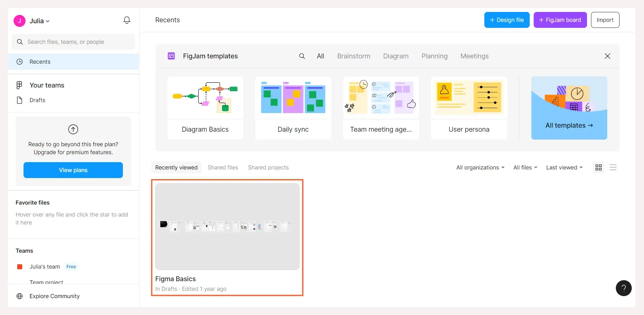The width and height of the screenshot is (644, 315).
Task: Click the Import button
Action: pos(605,20)
